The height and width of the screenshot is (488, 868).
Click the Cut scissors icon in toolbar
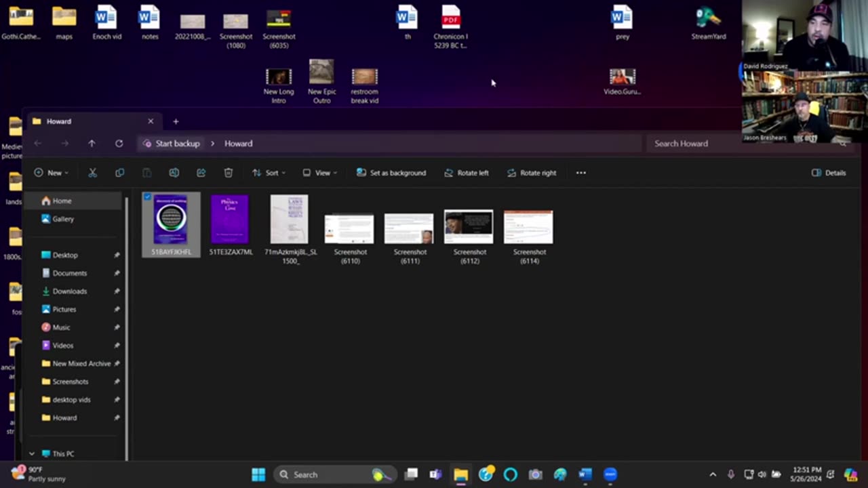[93, 173]
